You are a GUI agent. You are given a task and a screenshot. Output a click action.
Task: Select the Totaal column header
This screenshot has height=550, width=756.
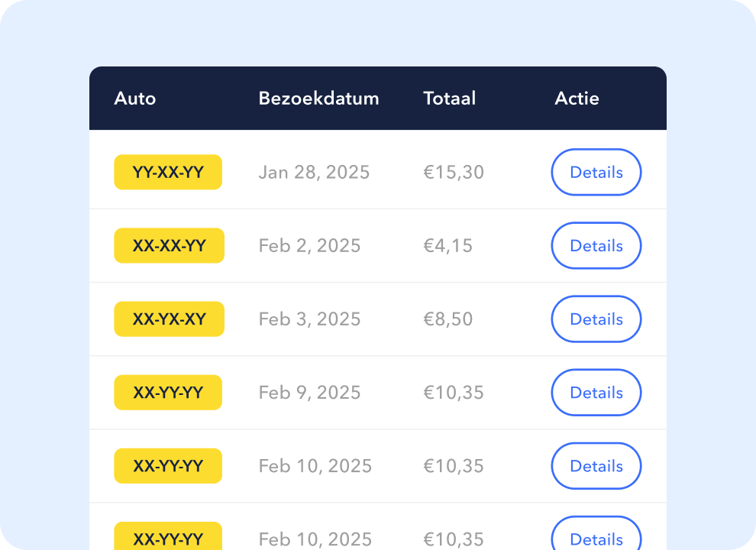(x=449, y=99)
